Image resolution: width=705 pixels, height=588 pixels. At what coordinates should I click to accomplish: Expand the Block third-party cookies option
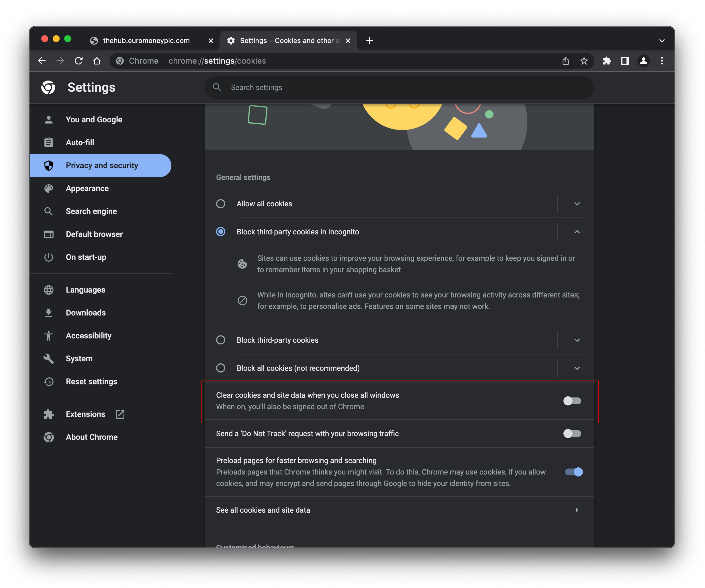(x=577, y=340)
